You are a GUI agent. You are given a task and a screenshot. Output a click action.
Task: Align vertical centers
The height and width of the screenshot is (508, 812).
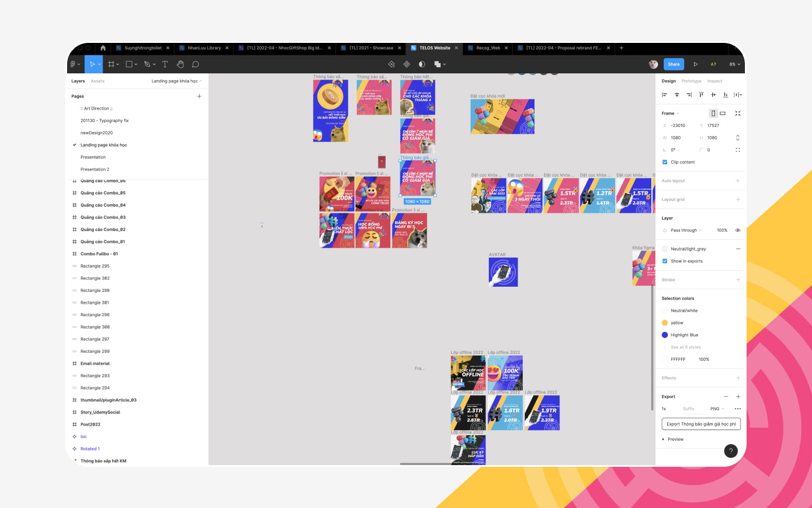[x=713, y=95]
